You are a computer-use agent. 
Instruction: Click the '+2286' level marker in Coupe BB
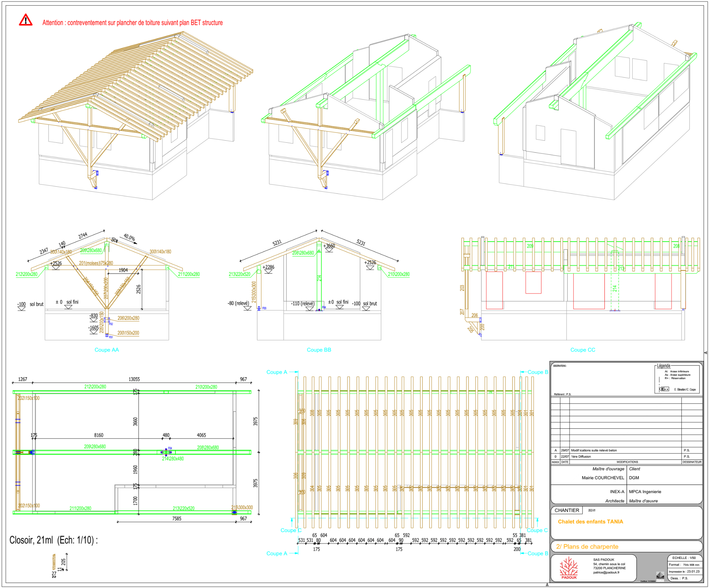[268, 267]
